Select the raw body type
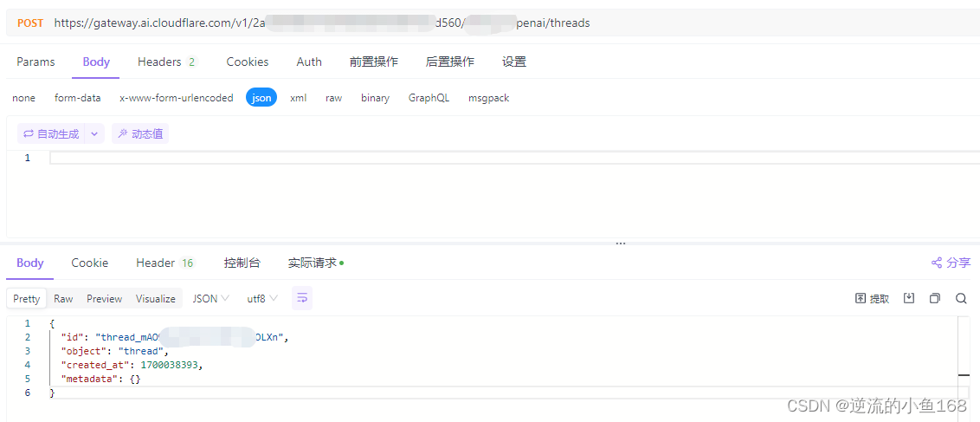Image resolution: width=980 pixels, height=422 pixels. (x=334, y=98)
